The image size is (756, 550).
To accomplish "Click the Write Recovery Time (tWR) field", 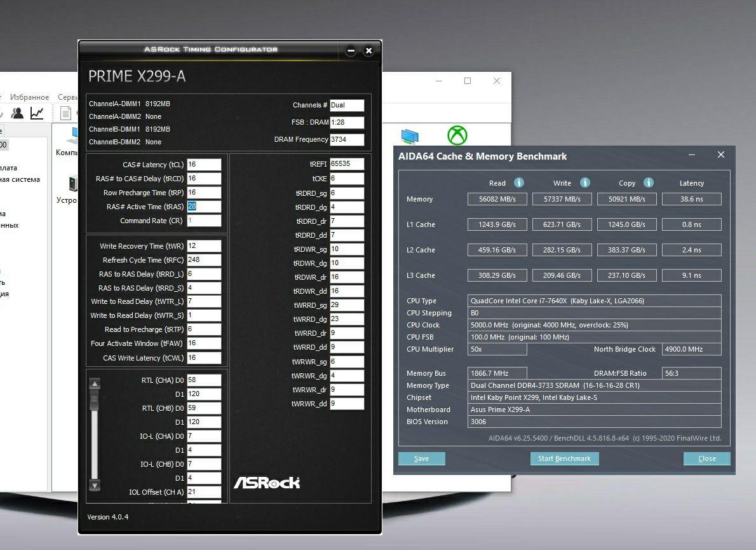I will click(204, 246).
